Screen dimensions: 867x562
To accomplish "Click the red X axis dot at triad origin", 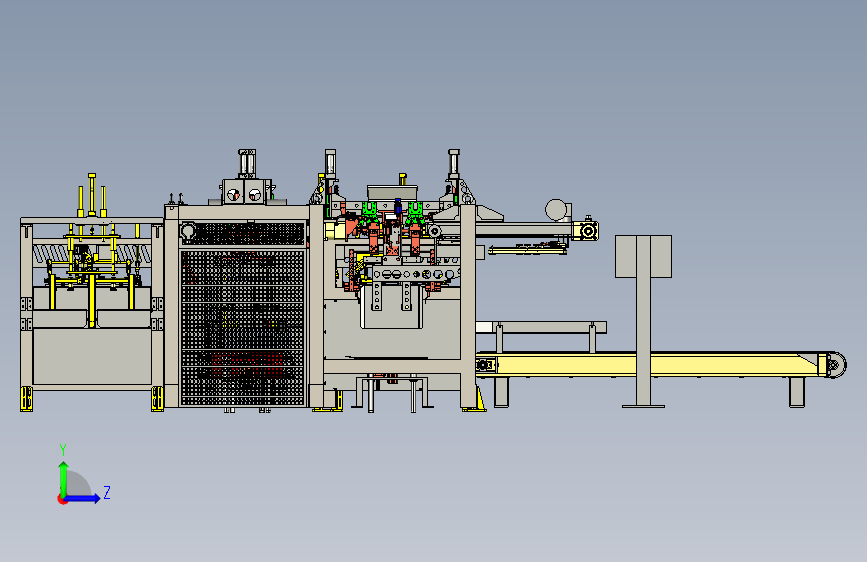I will pyautogui.click(x=62, y=499).
